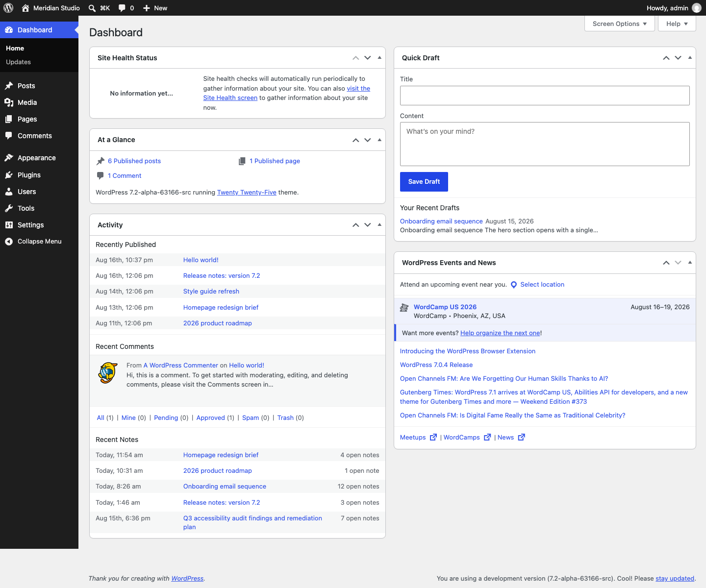Click '12 open notes' count text

click(x=358, y=487)
